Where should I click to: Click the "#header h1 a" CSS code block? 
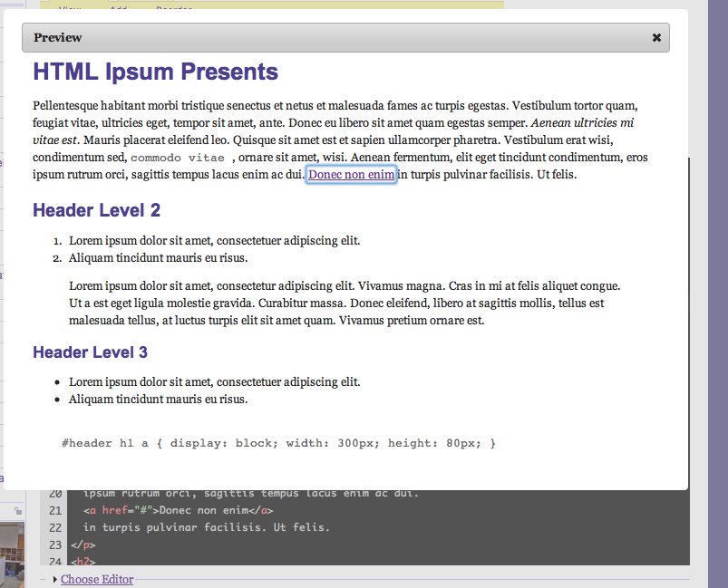(x=278, y=444)
